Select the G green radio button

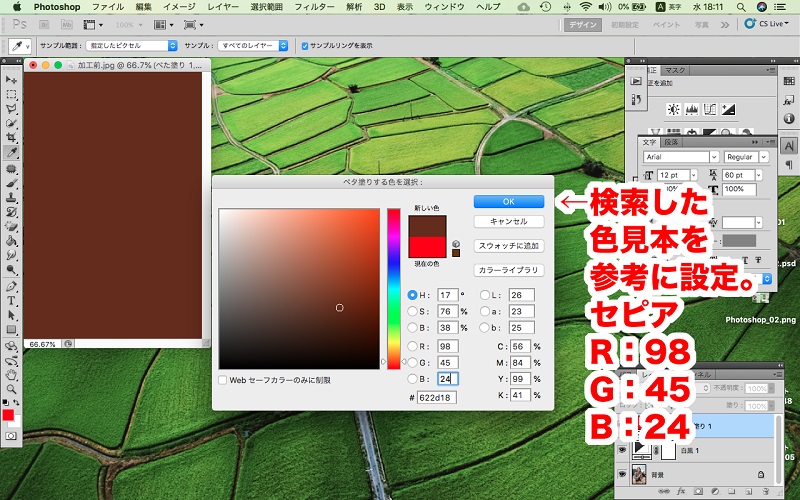(412, 363)
